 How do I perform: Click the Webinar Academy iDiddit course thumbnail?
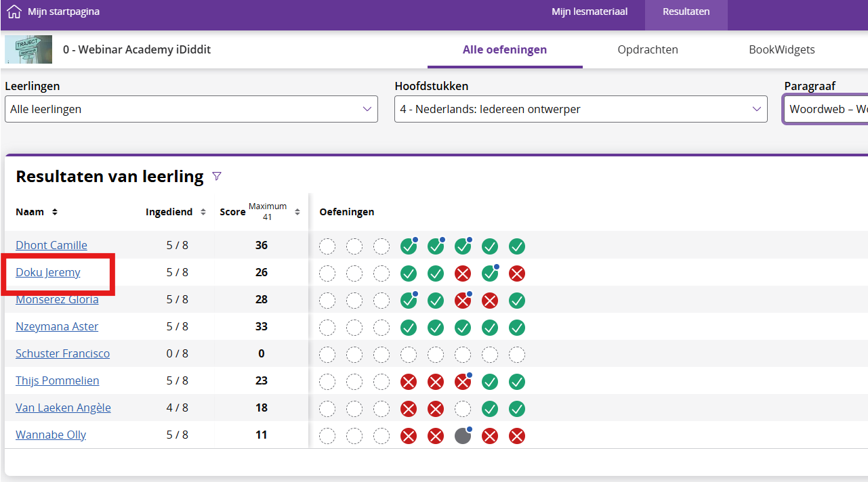pos(28,49)
